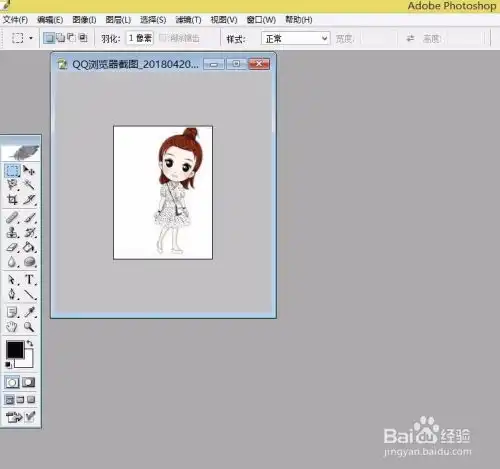Screen dimensions: 500x469
Task: Select the Polygonal Lasso tool
Action: coord(12,185)
